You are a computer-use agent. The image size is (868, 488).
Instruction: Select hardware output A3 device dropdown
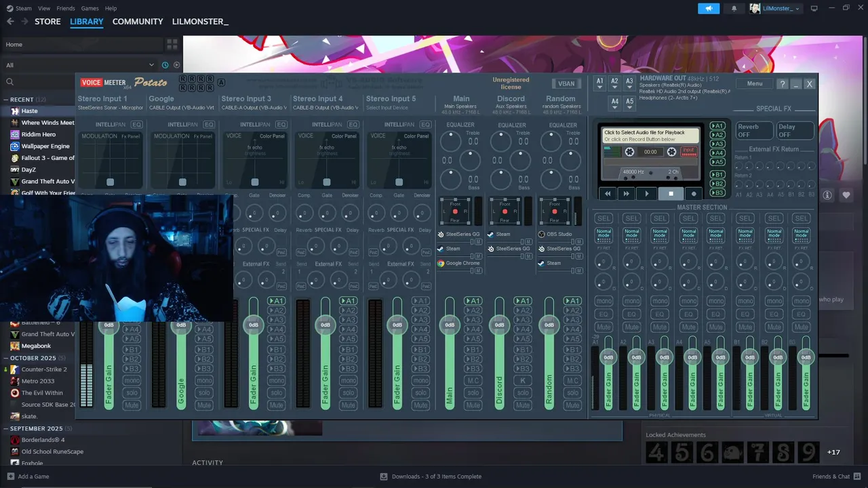point(629,83)
